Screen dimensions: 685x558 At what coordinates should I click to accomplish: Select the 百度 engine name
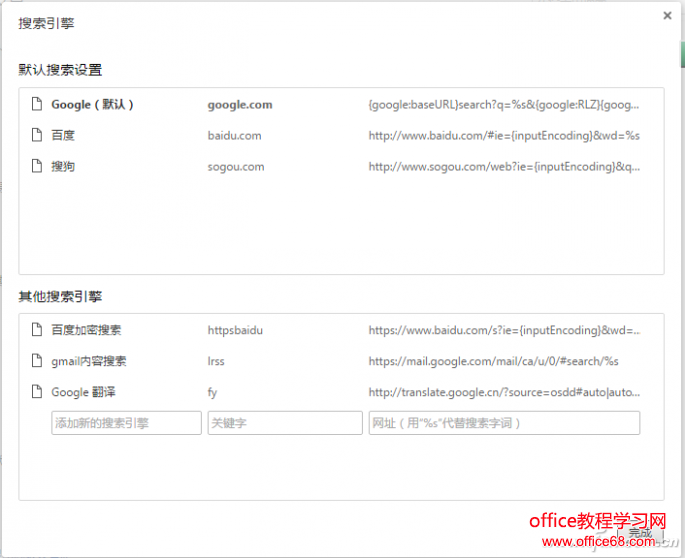(x=63, y=135)
